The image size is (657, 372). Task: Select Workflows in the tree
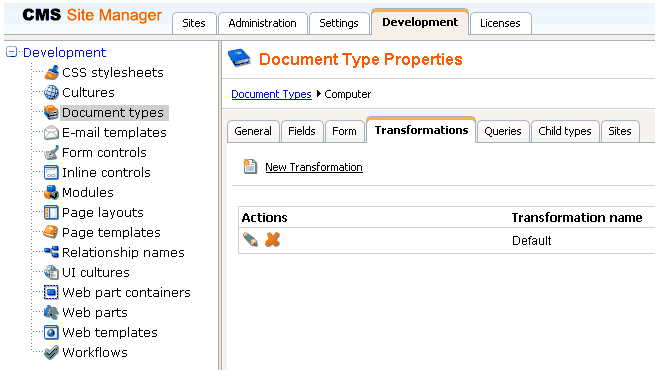[x=95, y=352]
